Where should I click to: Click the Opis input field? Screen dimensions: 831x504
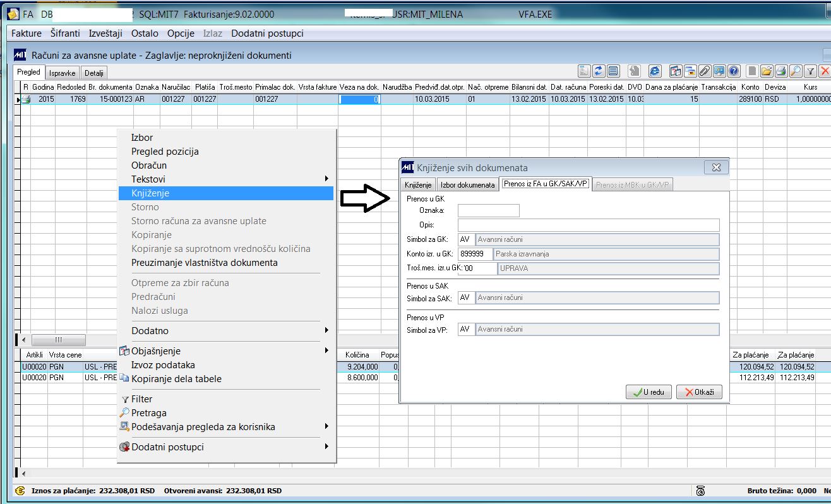tap(589, 225)
